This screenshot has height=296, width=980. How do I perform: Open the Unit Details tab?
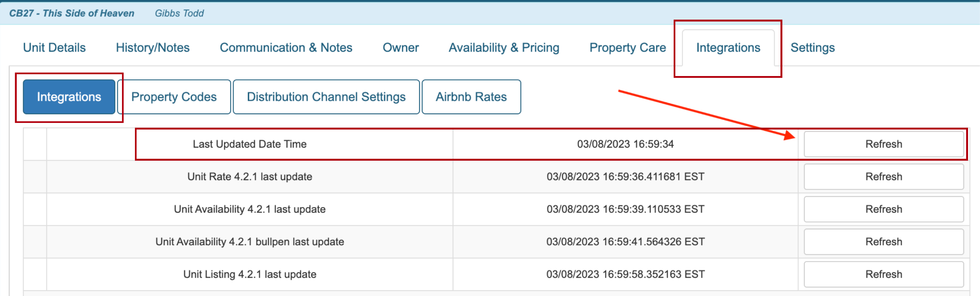(x=55, y=48)
